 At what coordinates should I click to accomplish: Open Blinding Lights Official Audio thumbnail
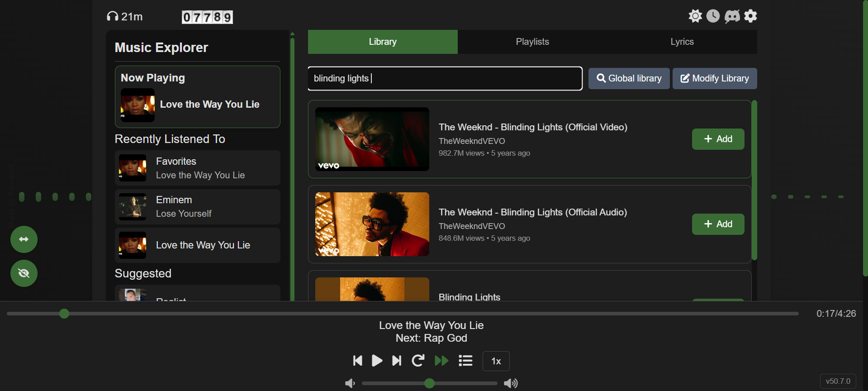(x=372, y=224)
